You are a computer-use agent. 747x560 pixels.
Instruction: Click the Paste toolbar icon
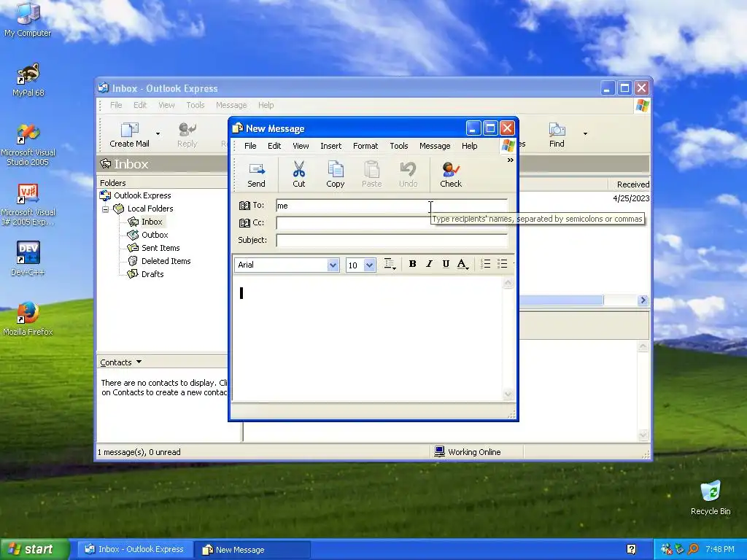point(371,174)
